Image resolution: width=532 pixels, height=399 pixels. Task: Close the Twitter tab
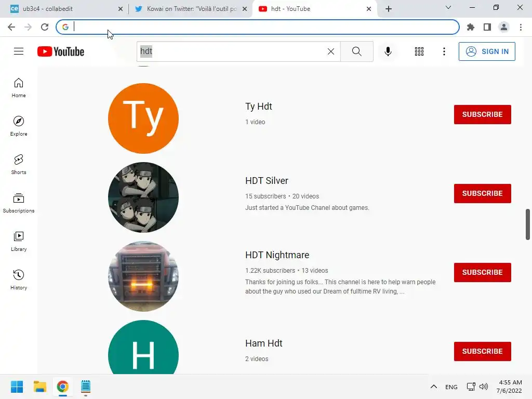tap(245, 9)
